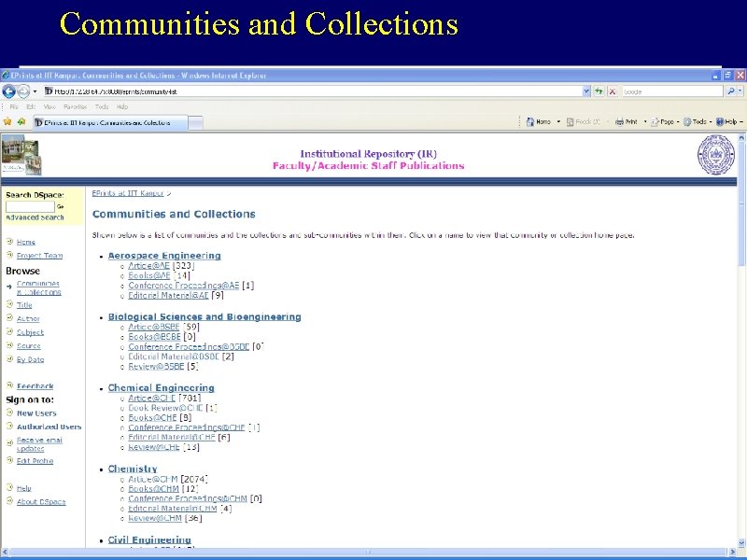The height and width of the screenshot is (560, 747).
Task: Open the File menu
Action: point(14,106)
